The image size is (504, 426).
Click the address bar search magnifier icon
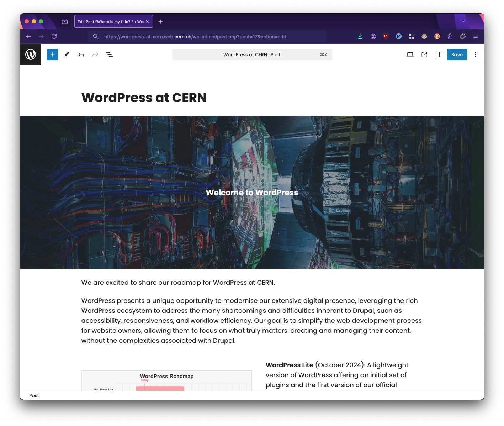point(96,36)
